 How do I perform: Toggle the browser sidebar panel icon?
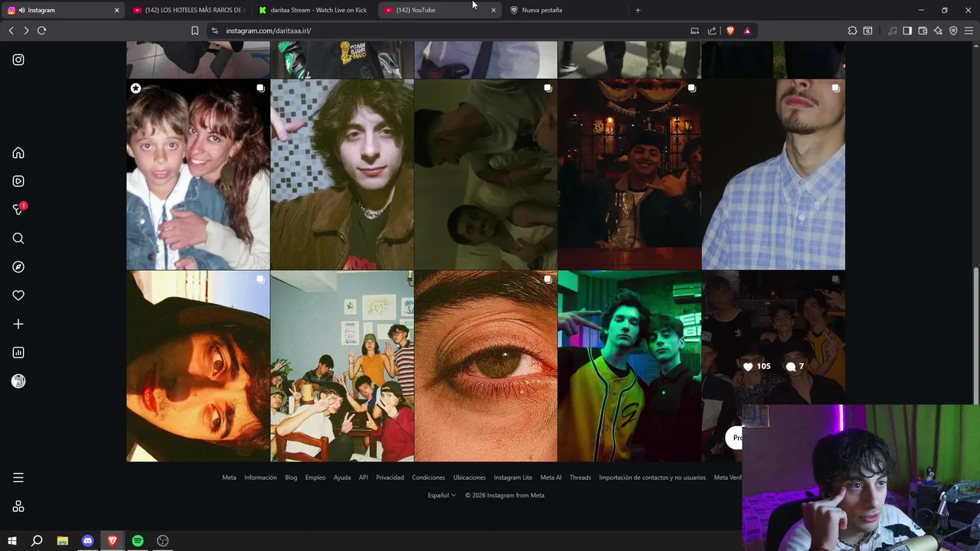pyautogui.click(x=907, y=31)
